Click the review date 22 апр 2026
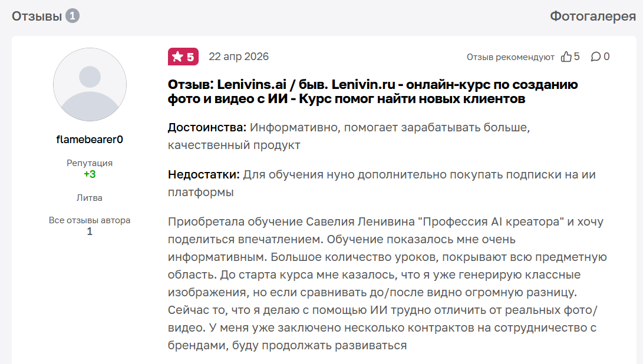Screen dimensions: 643x364 (x=239, y=57)
